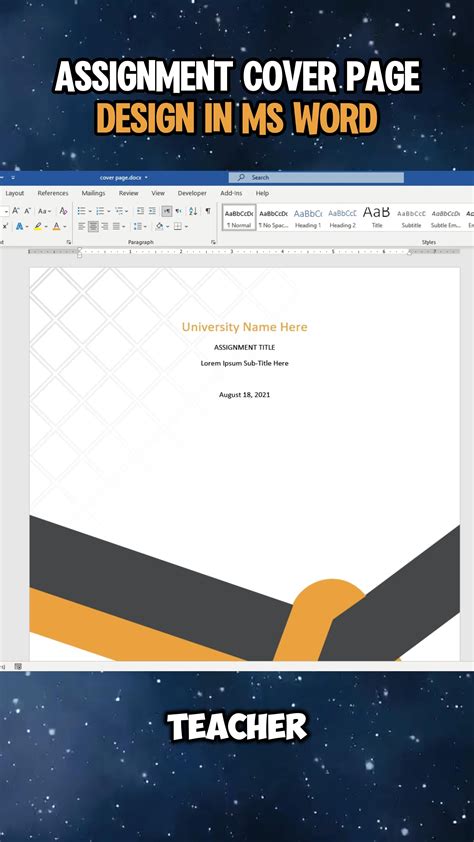This screenshot has width=474, height=842.
Task: Click the horizontal ruler first-line indent marker
Action: coord(80,249)
